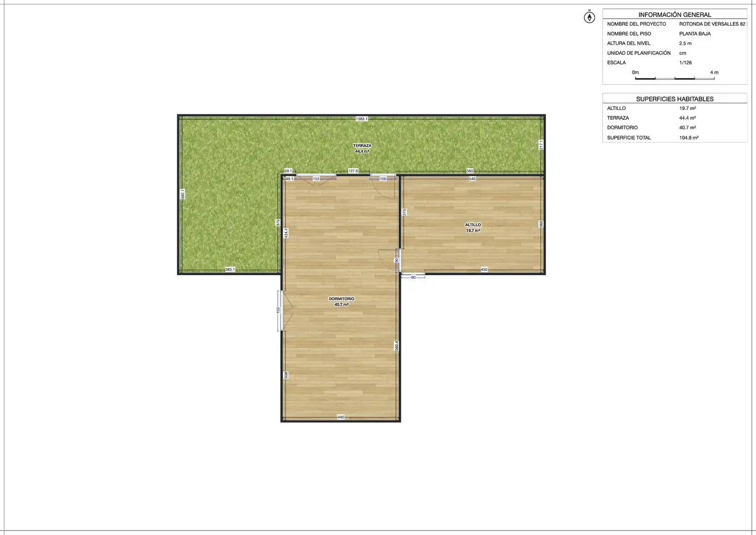Click '153' dimension on dormitorio top window
The height and width of the screenshot is (535, 756).
[x=316, y=179]
